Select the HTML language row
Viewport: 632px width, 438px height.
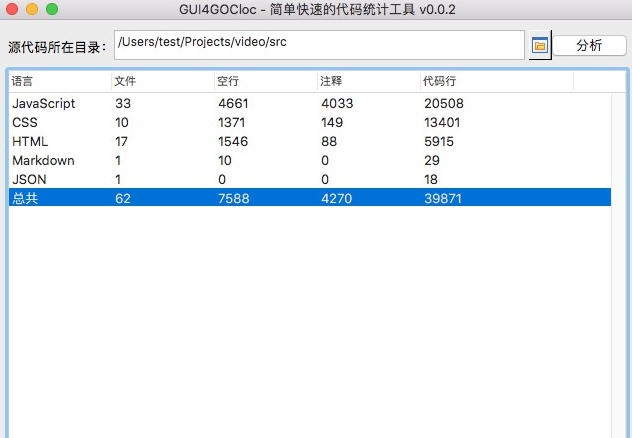310,141
